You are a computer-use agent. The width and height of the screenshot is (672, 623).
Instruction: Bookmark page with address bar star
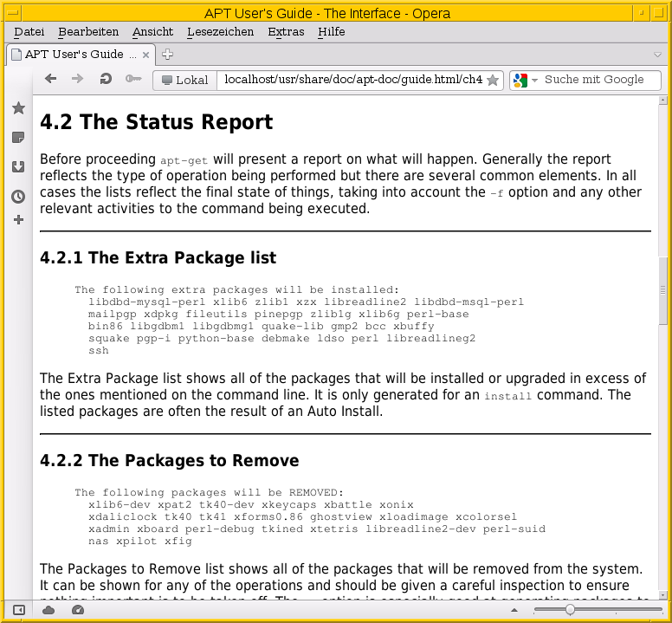pos(493,81)
